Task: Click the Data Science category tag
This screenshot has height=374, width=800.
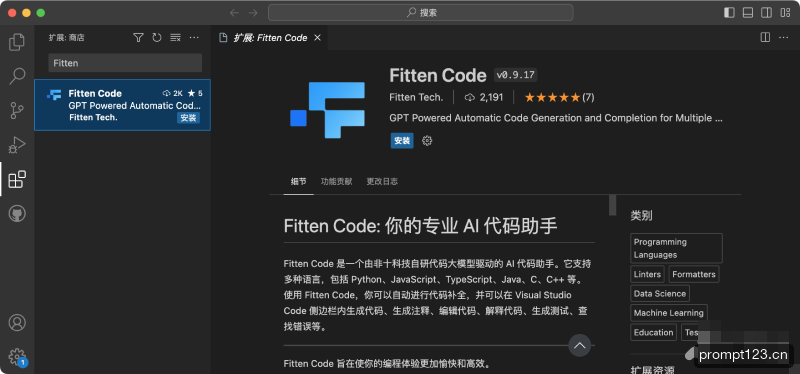Action: [660, 293]
